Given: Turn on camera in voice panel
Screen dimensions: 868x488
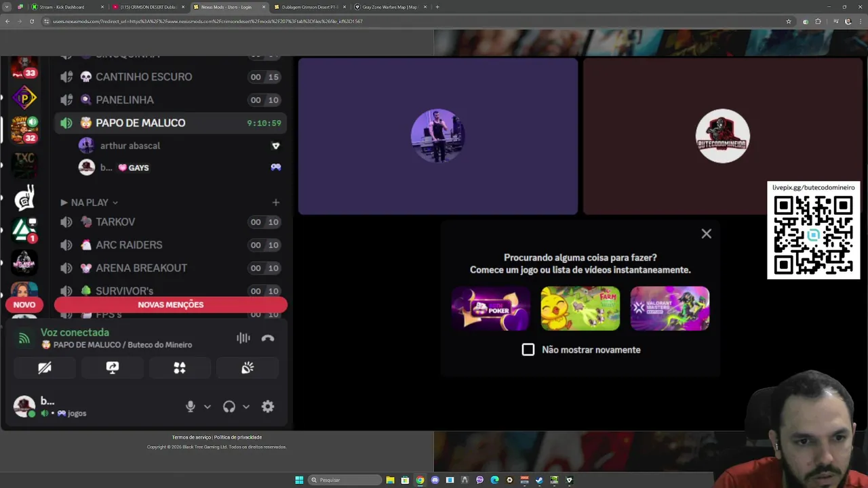Looking at the screenshot, I should (x=45, y=367).
